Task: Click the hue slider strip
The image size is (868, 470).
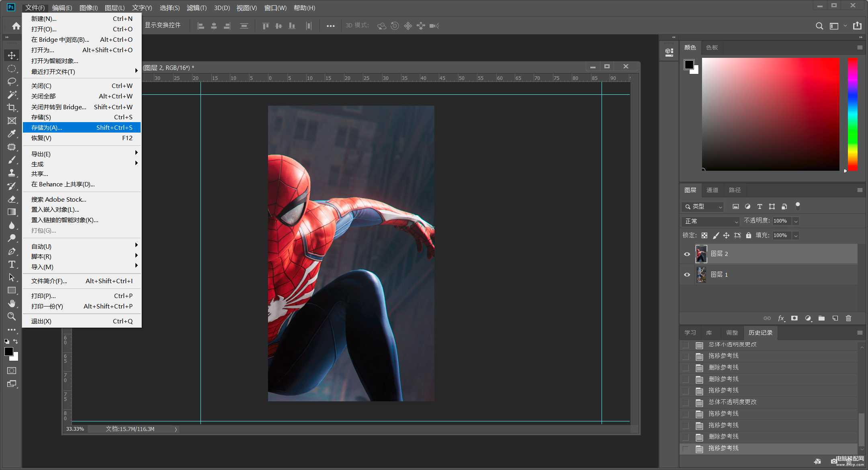Action: (x=852, y=114)
